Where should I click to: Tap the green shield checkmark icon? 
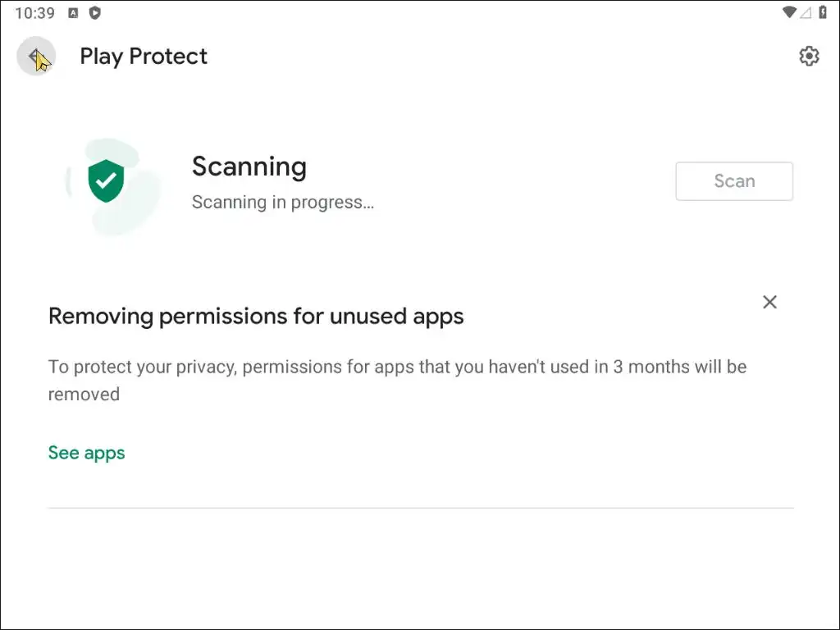pyautogui.click(x=106, y=181)
